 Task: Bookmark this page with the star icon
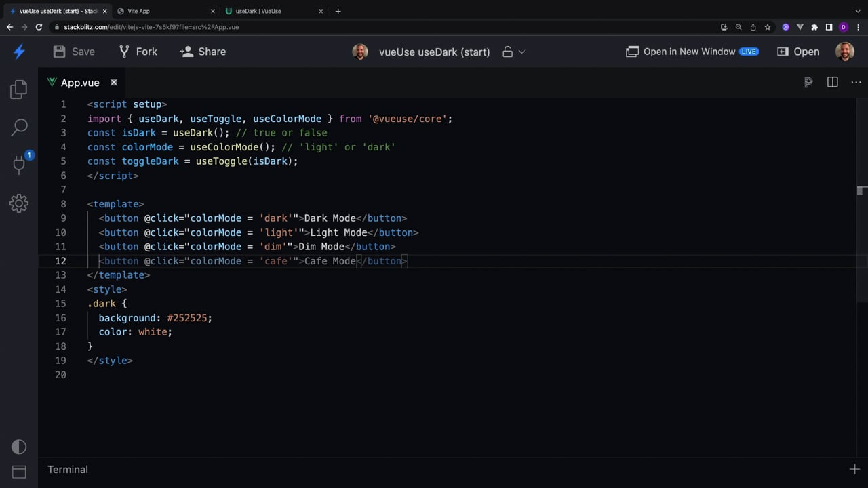click(767, 27)
